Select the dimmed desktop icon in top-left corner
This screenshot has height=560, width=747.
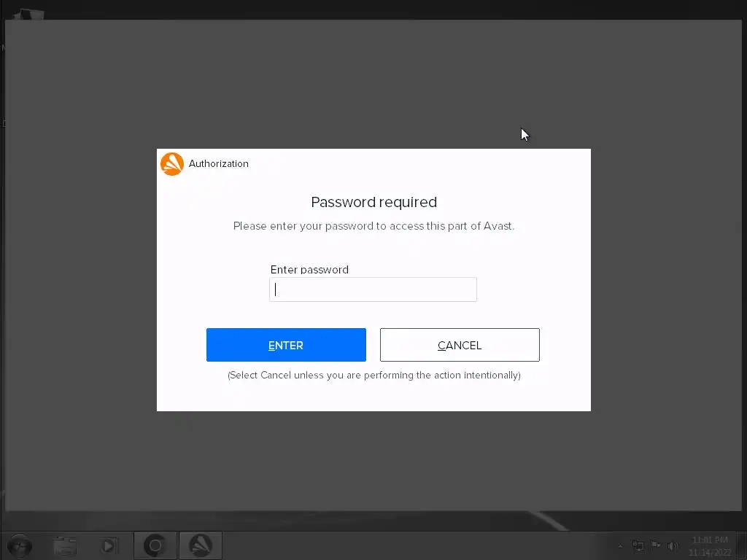[x=28, y=15]
